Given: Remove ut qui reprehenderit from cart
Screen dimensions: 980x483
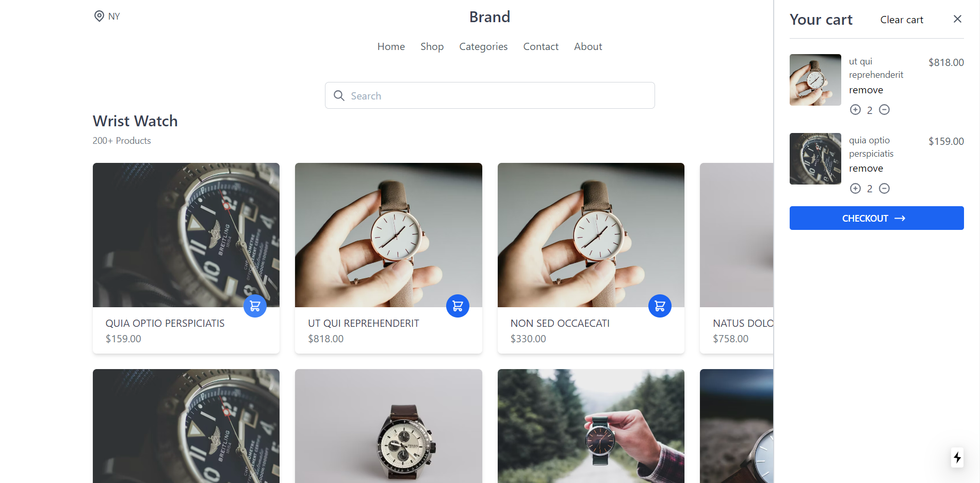Looking at the screenshot, I should (866, 90).
